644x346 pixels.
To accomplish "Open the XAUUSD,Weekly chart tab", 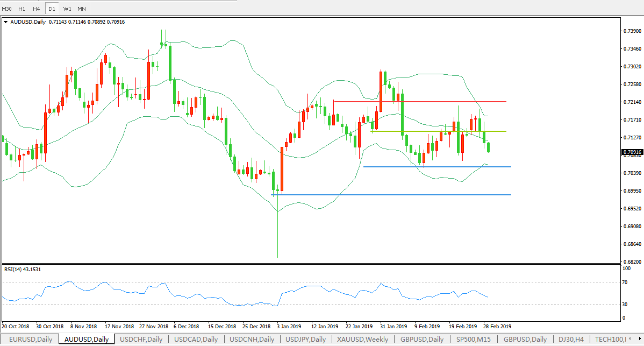I will (363, 340).
